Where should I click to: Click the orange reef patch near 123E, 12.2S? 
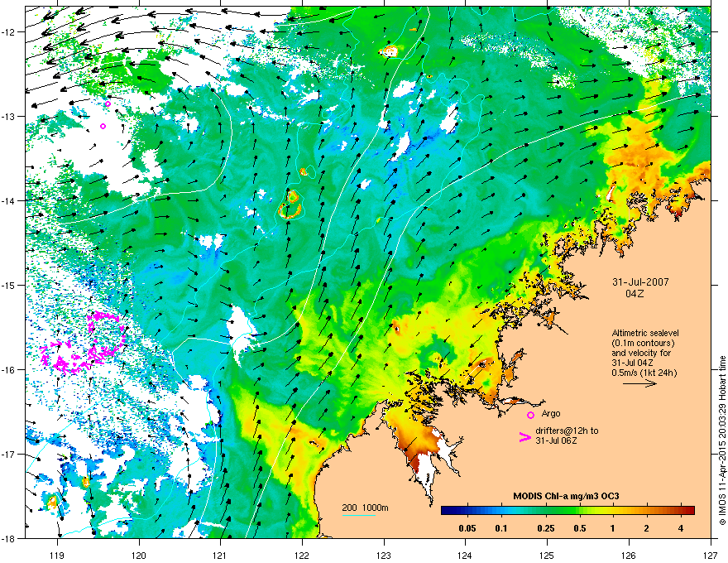pos(390,51)
